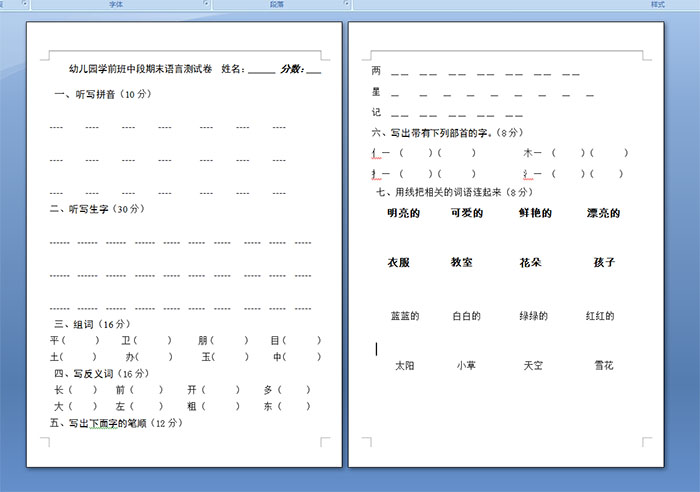
Task: Click the word 小草
Action: point(466,366)
